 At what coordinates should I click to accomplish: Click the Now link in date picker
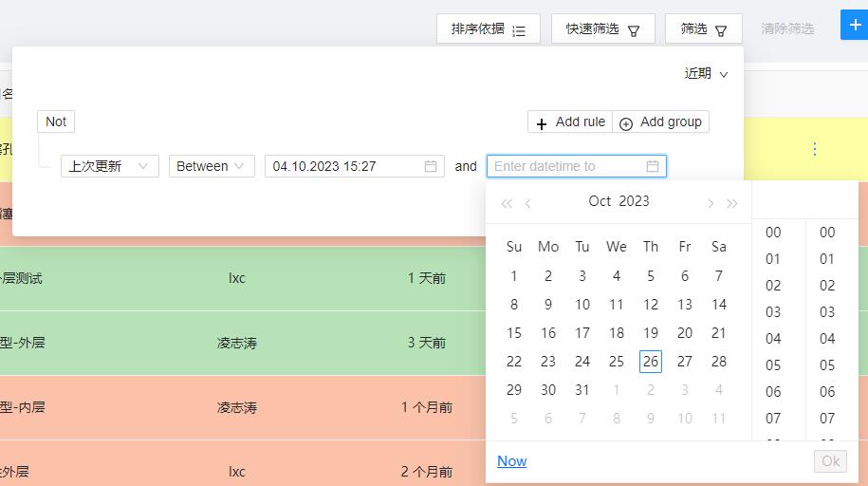[511, 461]
